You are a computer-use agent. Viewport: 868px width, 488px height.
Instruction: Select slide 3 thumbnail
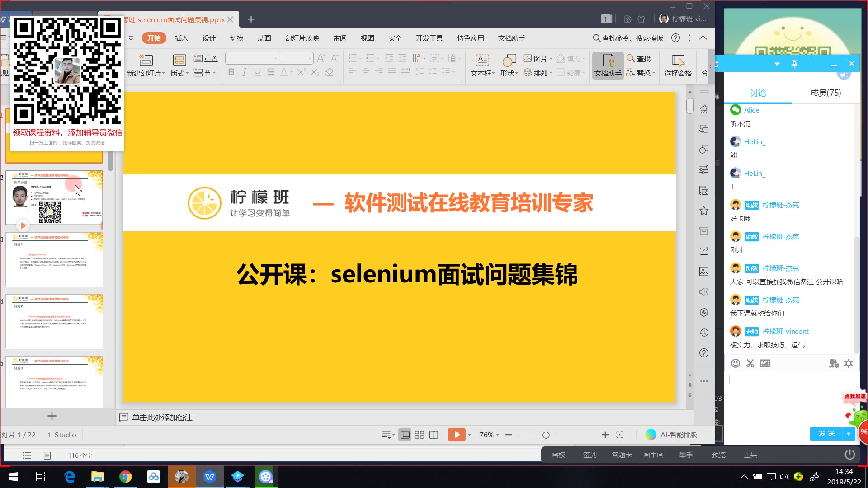pos(54,260)
